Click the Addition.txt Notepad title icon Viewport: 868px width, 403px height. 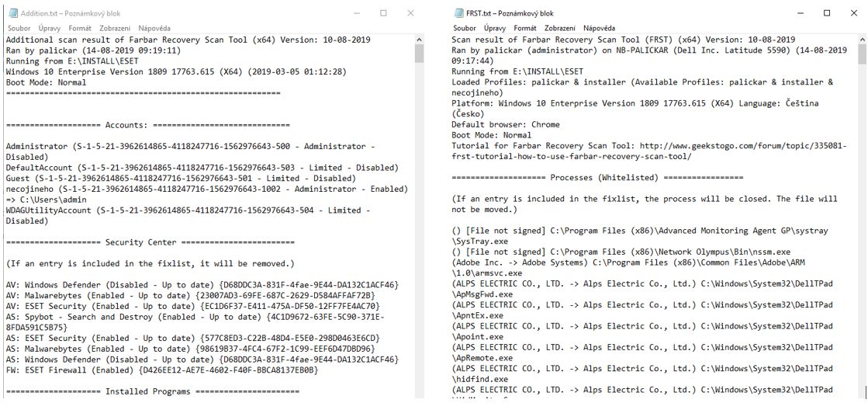12,13
